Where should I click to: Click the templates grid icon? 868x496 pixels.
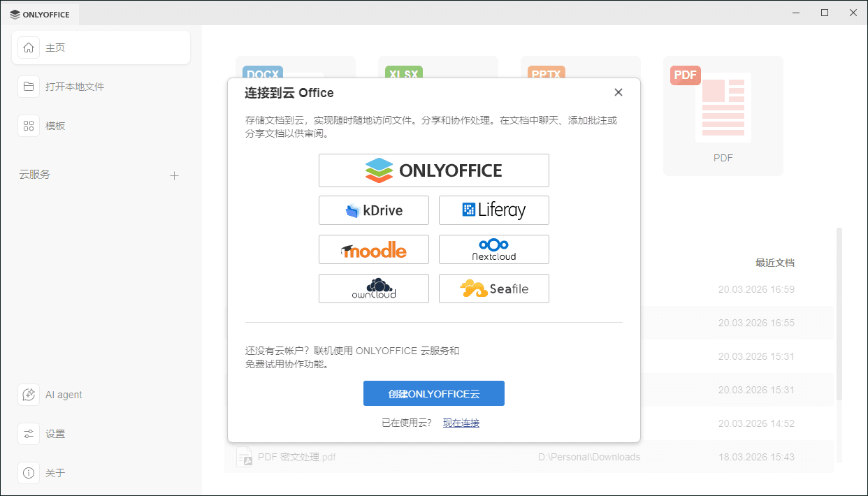coord(29,126)
